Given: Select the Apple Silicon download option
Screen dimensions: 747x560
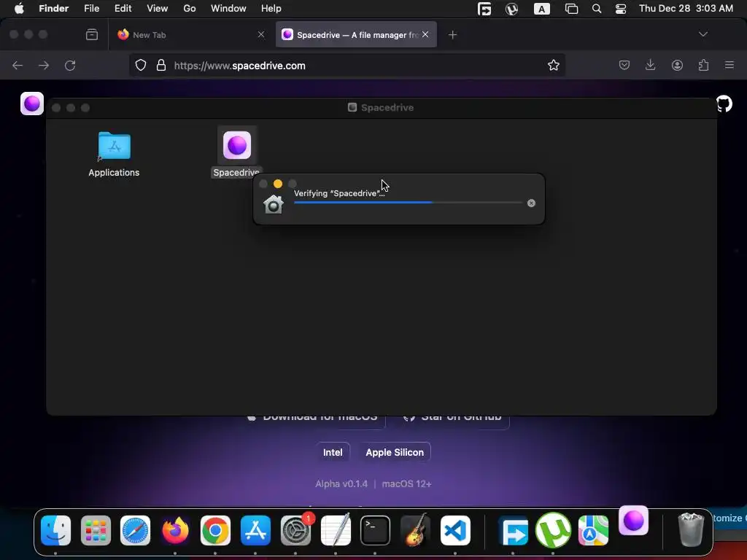Looking at the screenshot, I should point(395,452).
